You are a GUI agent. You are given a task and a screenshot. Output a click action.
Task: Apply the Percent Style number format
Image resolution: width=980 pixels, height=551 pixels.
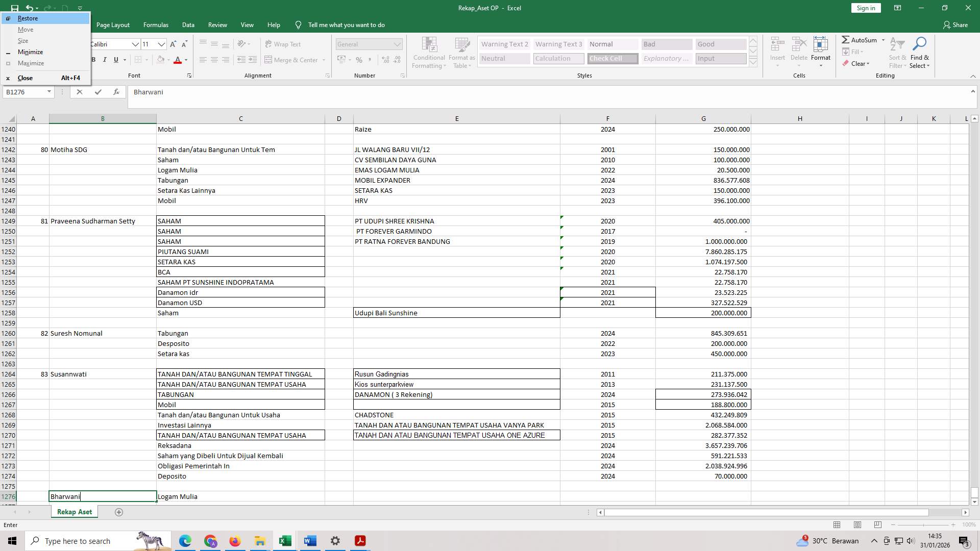(359, 60)
